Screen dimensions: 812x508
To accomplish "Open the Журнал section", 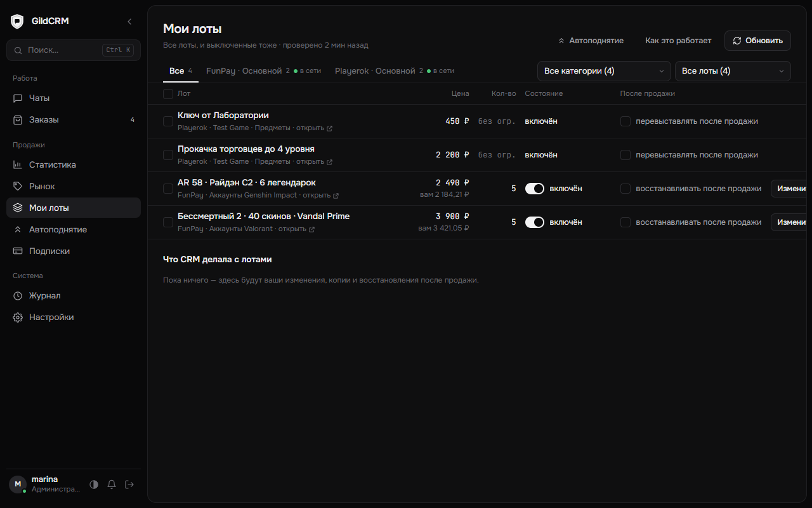I will tap(74, 296).
